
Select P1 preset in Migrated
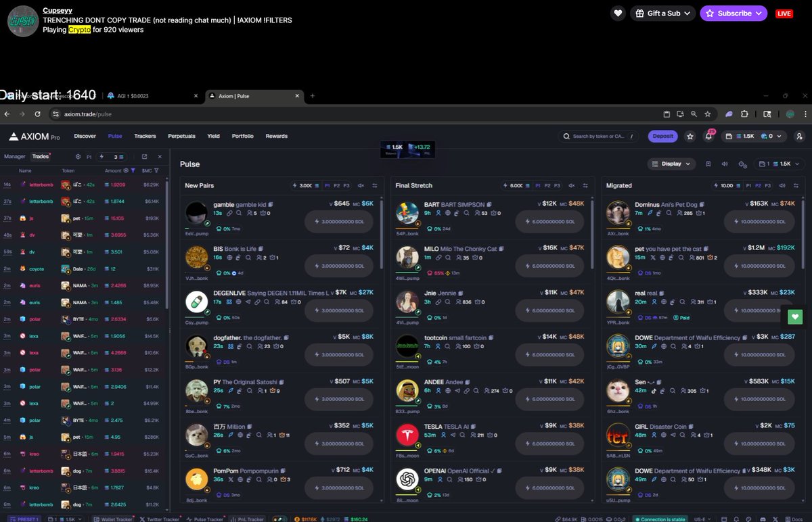click(749, 185)
